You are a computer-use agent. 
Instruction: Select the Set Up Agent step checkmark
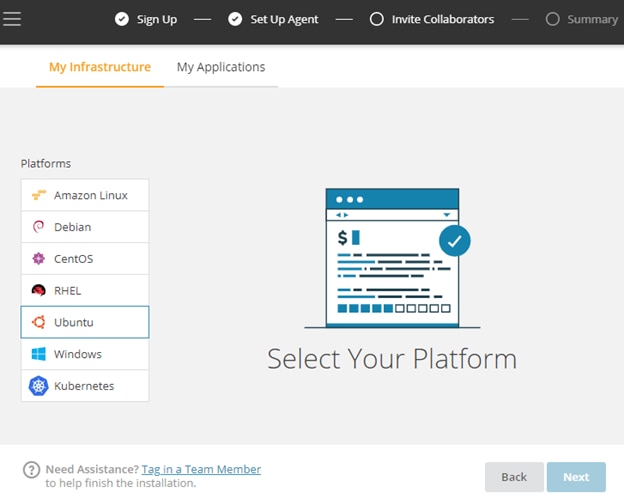[x=235, y=19]
